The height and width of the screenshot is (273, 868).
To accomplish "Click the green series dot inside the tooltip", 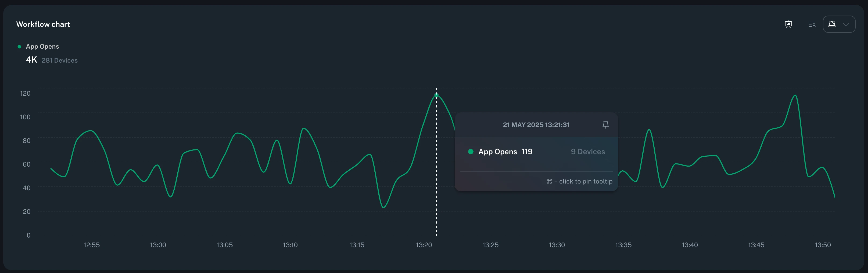I will pyautogui.click(x=471, y=152).
